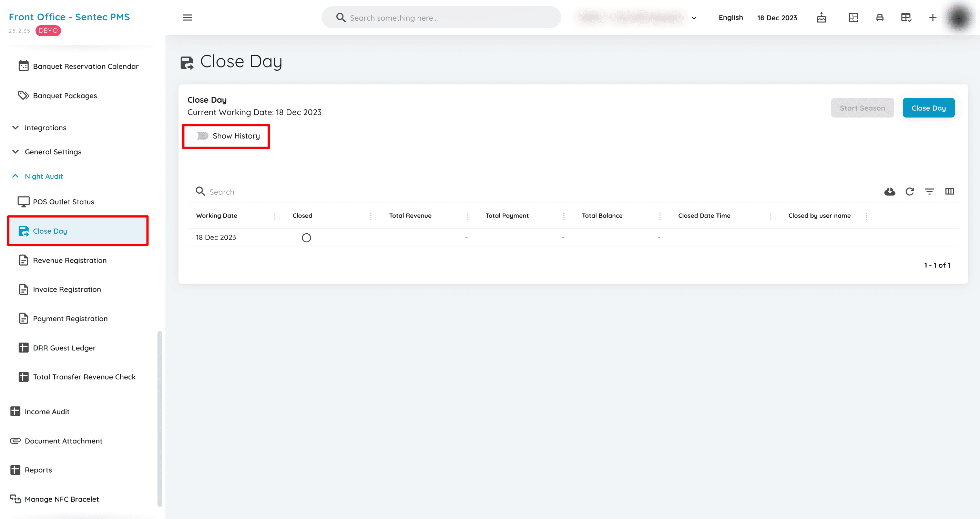Viewport: 980px width, 519px height.
Task: Click the birthday cake icon in header
Action: tap(821, 18)
